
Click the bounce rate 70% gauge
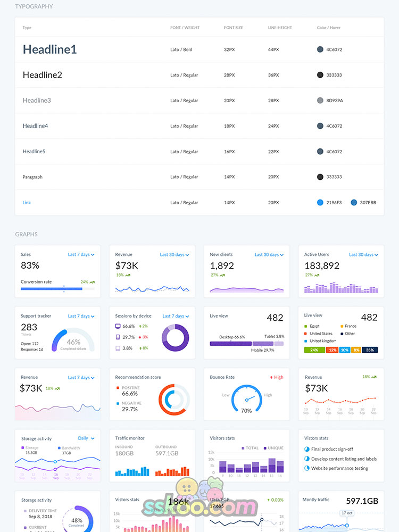[x=247, y=399]
